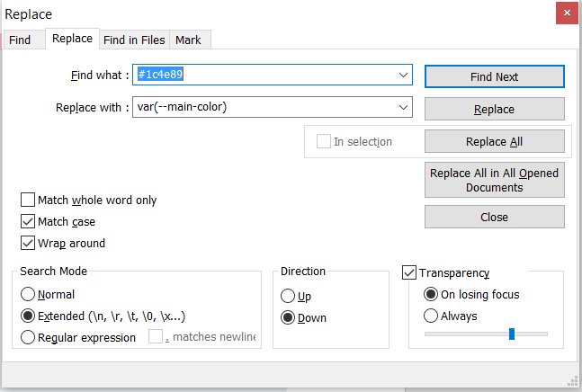Viewport: 582px width, 392px height.
Task: Select Regular expression search mode
Action: [x=28, y=337]
